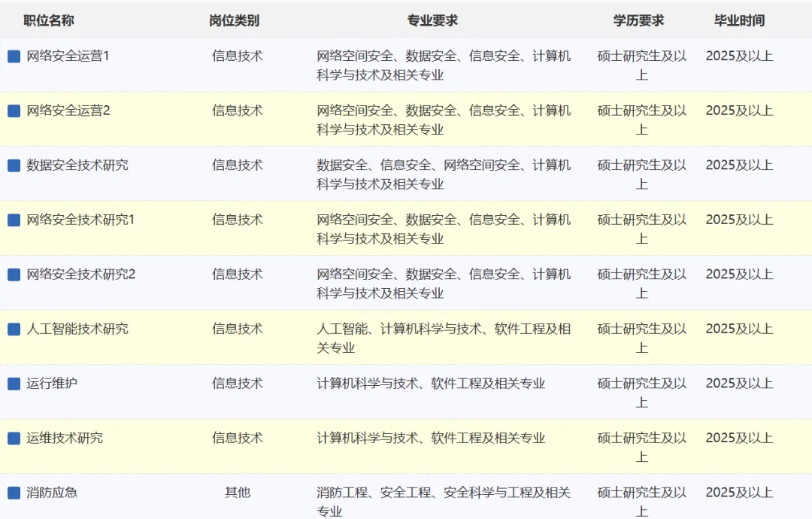Click the blue icon next to 网络安全技术研究1

[x=14, y=220]
